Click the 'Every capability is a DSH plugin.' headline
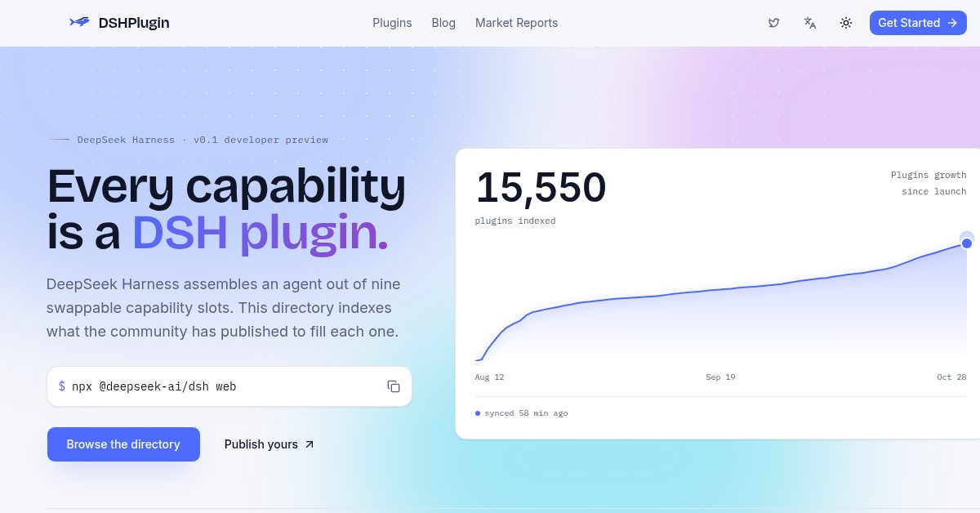Viewport: 980px width, 513px height. (226, 209)
